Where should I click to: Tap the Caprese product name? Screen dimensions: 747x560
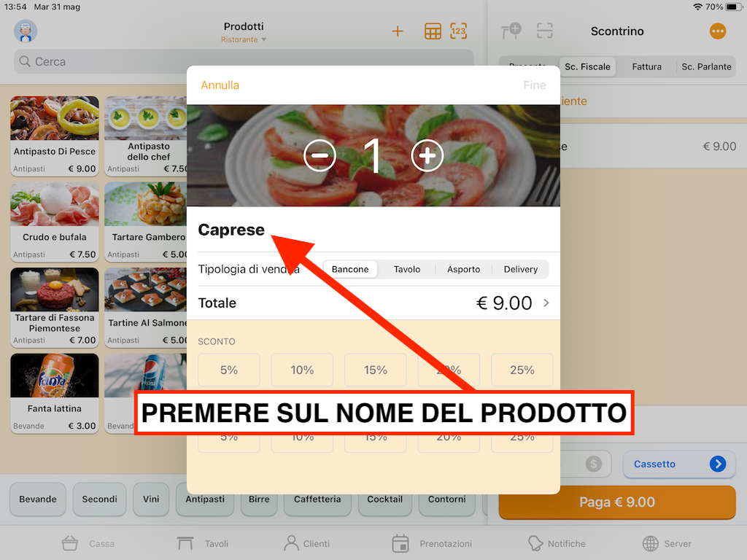[231, 230]
